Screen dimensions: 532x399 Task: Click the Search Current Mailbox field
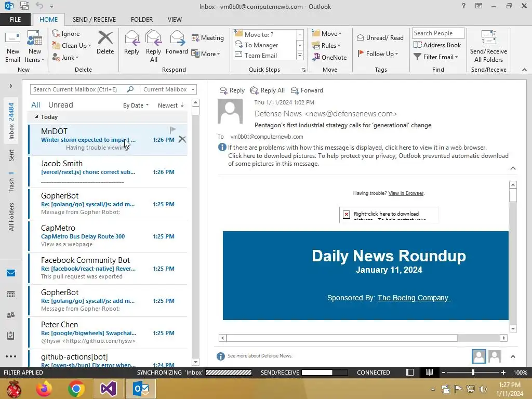click(x=78, y=89)
